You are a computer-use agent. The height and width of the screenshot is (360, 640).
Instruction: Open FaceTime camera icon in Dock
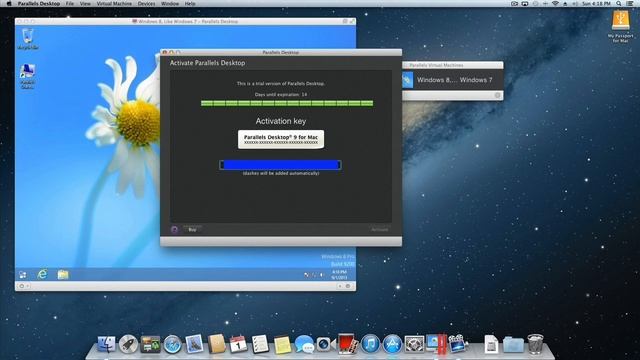click(x=325, y=344)
